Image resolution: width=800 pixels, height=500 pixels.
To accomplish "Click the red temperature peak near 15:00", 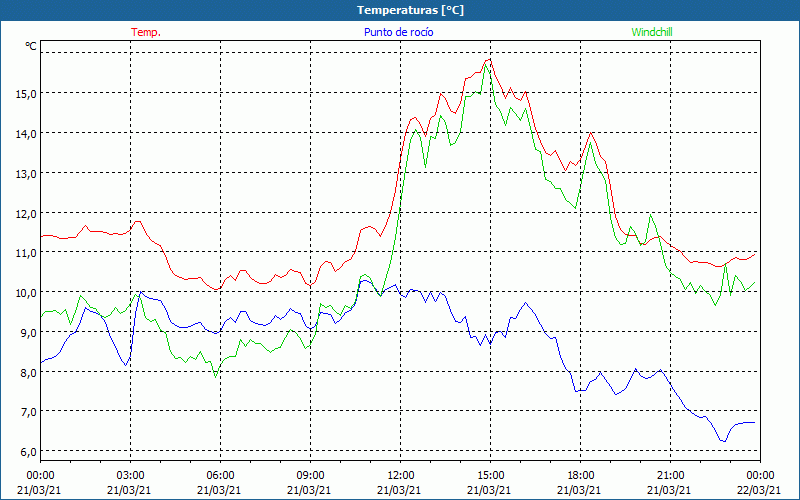I will pyautogui.click(x=490, y=59).
